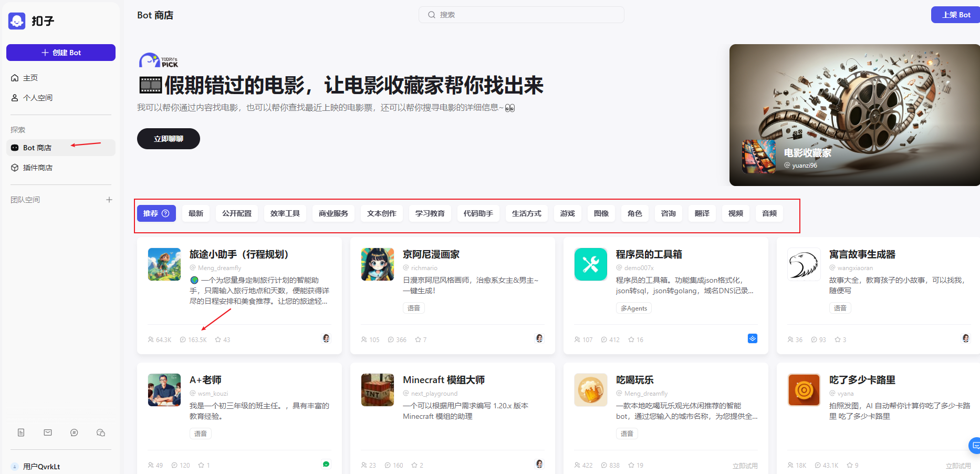Switch to the 公开配置 tab
Image resolution: width=980 pixels, height=474 pixels.
coord(237,213)
